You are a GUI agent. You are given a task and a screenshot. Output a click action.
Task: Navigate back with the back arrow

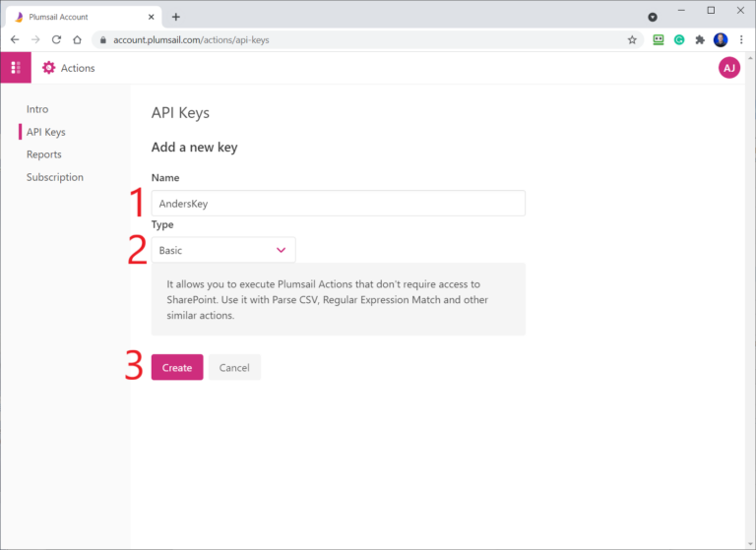15,40
